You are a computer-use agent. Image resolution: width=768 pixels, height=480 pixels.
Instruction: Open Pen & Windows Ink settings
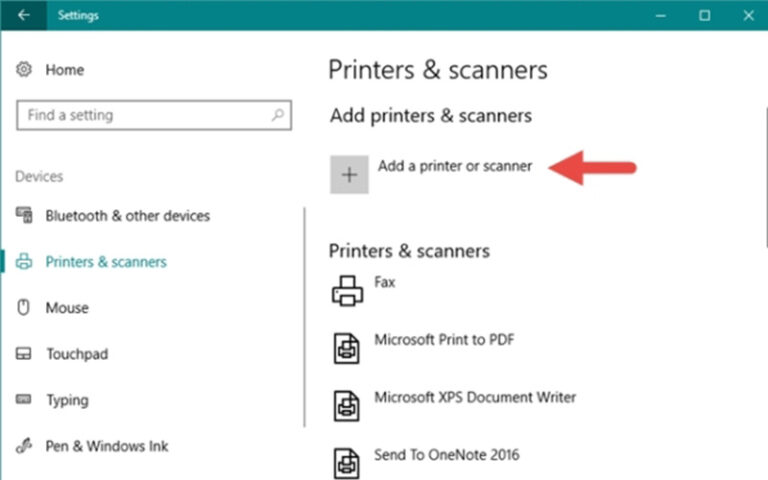[x=107, y=446]
